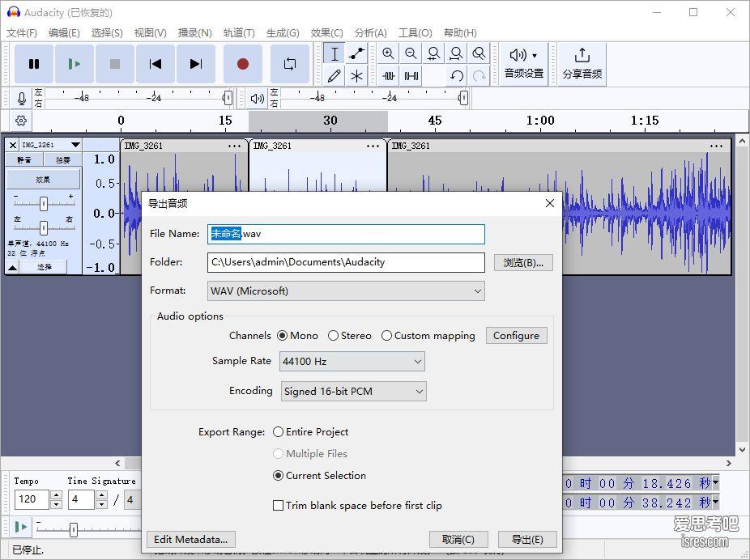The width and height of the screenshot is (750, 560).
Task: Select the Multi-tool asterisk icon
Action: [x=356, y=75]
